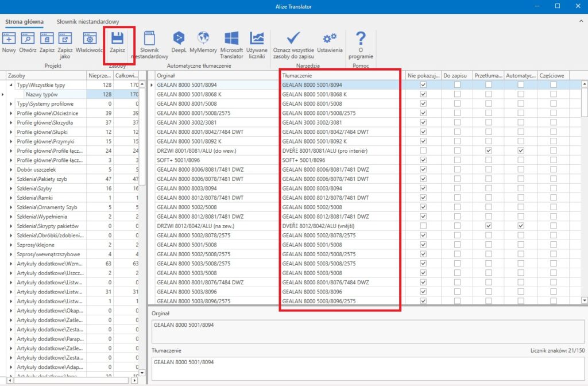Click the Orginał text field below
The height and width of the screenshot is (386, 588).
(x=367, y=331)
